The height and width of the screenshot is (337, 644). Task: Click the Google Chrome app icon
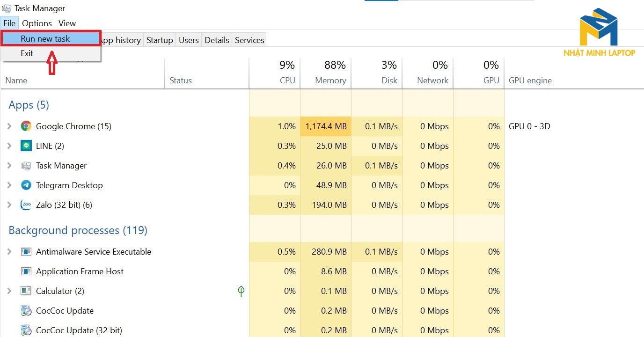click(x=26, y=126)
